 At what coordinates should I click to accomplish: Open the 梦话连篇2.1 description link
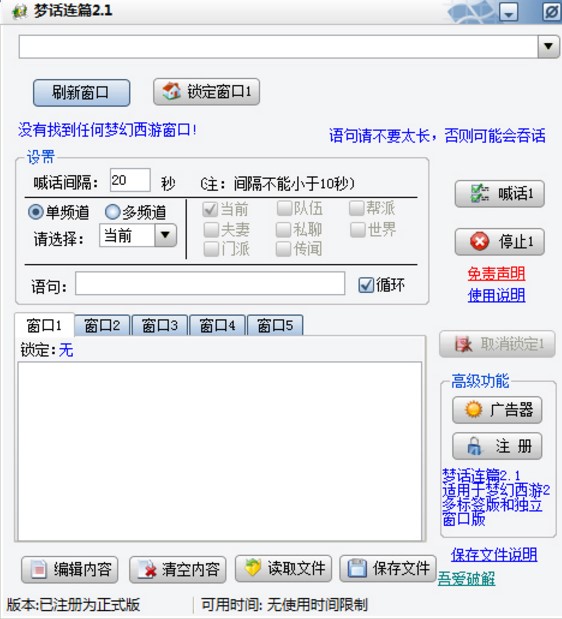[x=496, y=497]
